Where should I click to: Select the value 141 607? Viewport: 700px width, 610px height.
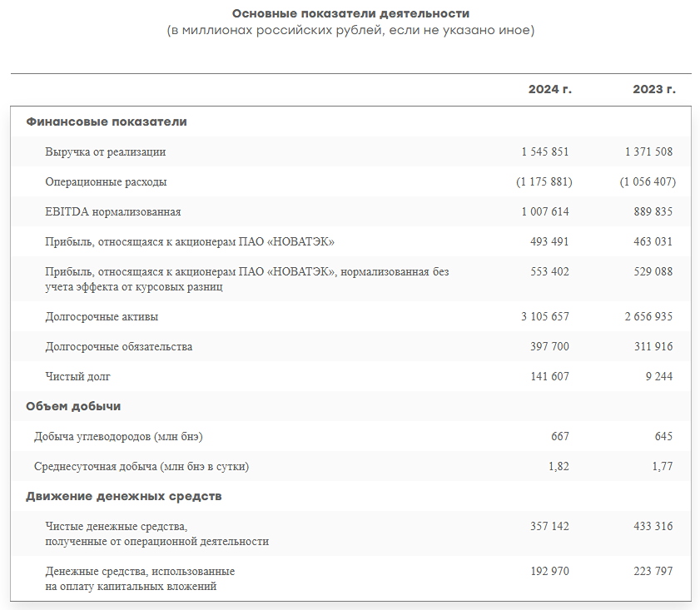(x=549, y=377)
